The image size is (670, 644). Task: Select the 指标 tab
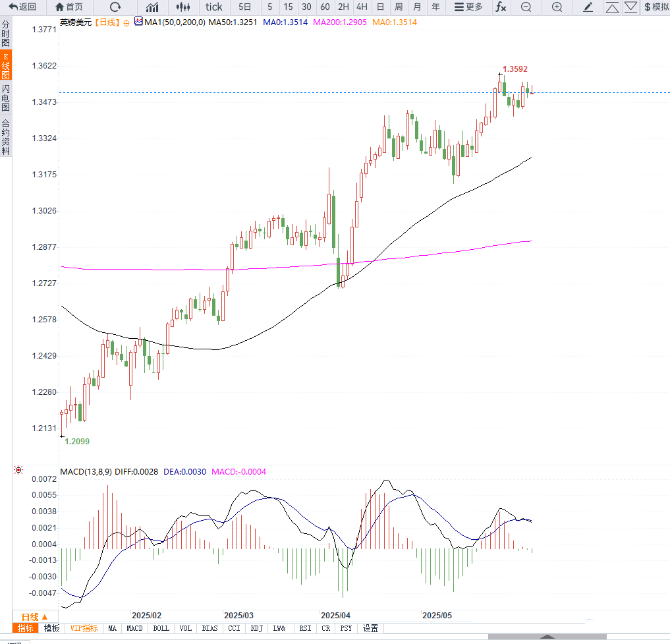pyautogui.click(x=25, y=628)
